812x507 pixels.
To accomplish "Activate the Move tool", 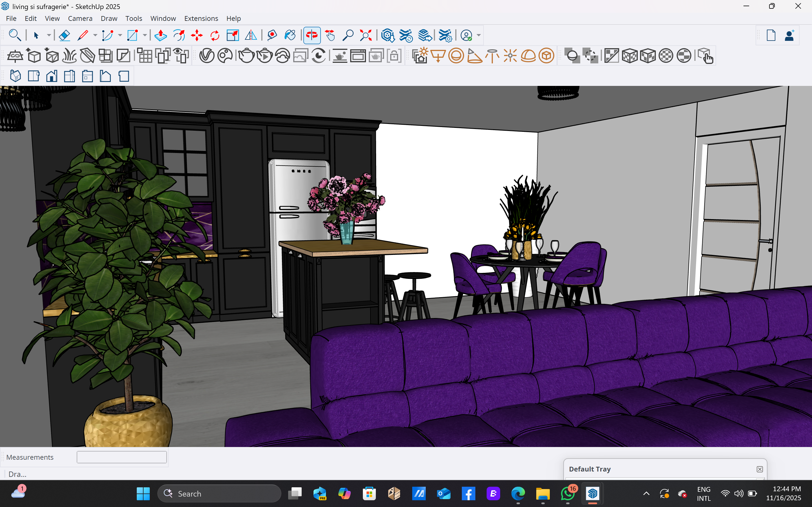I will coord(197,35).
